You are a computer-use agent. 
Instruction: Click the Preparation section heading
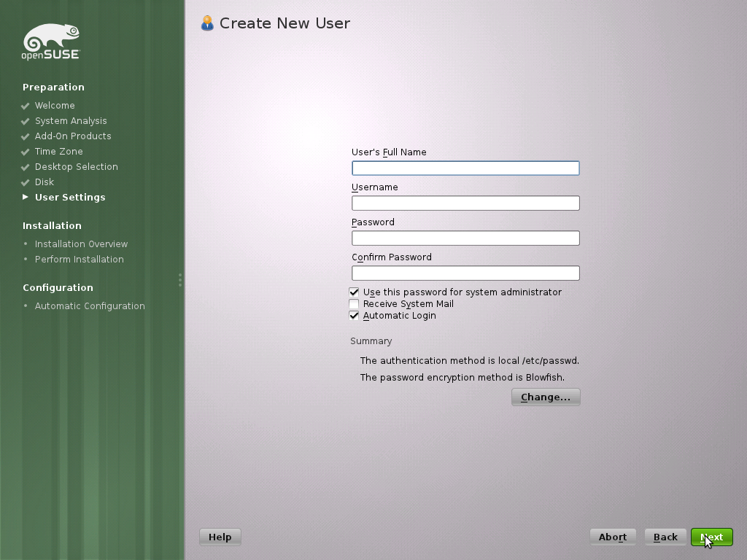pyautogui.click(x=53, y=87)
